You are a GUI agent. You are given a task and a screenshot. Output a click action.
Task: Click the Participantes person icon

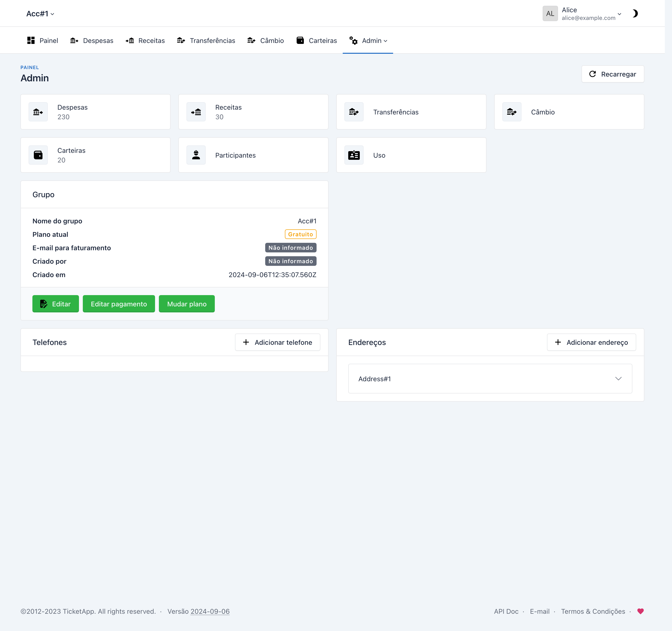pos(196,155)
